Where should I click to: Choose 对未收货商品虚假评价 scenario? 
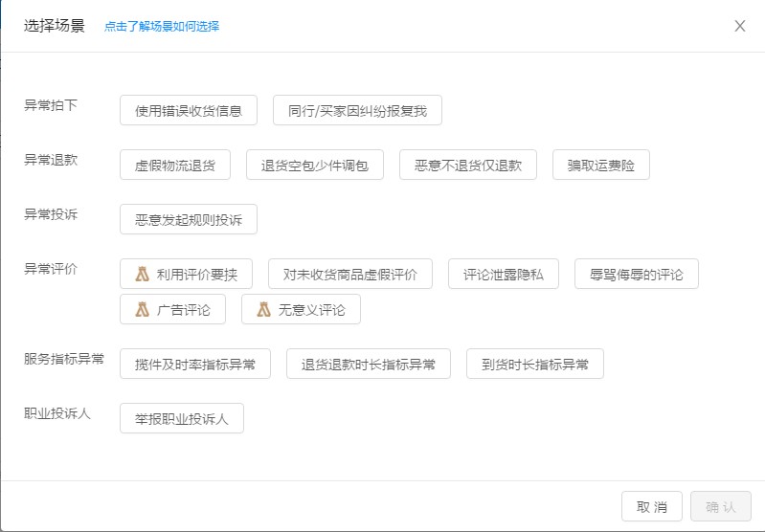(349, 274)
